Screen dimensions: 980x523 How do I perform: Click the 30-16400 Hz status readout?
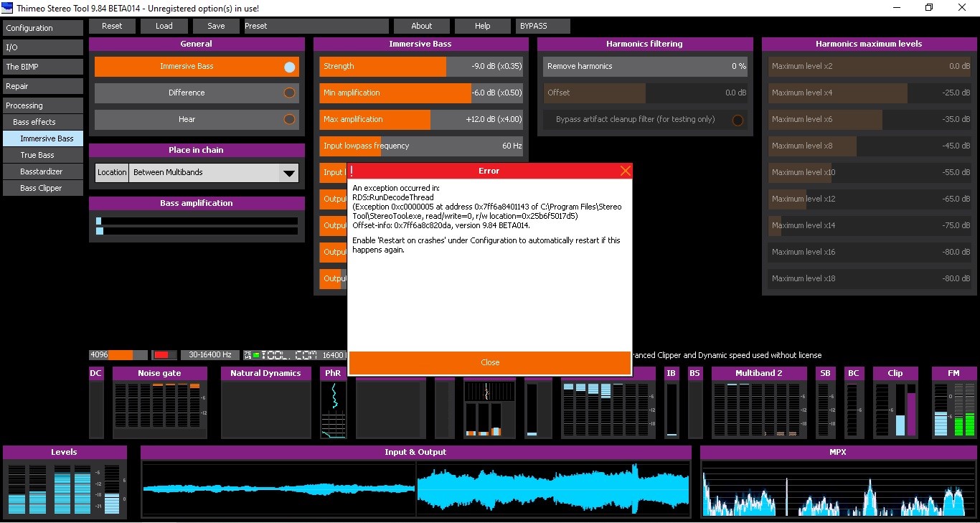coord(212,355)
